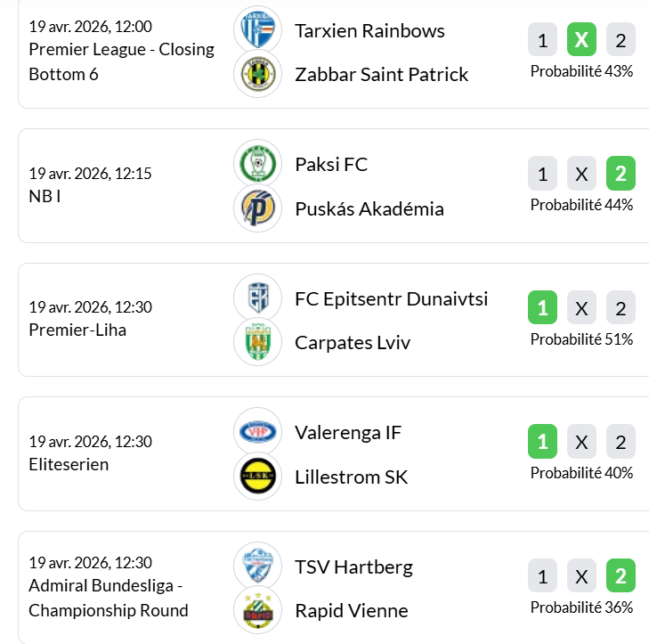Open the Puskás Akadémia team link

369,208
